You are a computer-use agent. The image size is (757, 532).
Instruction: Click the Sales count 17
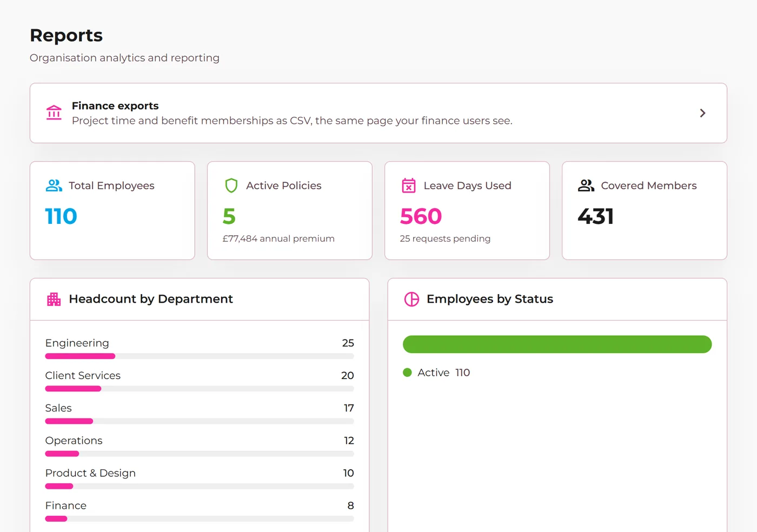coord(349,408)
